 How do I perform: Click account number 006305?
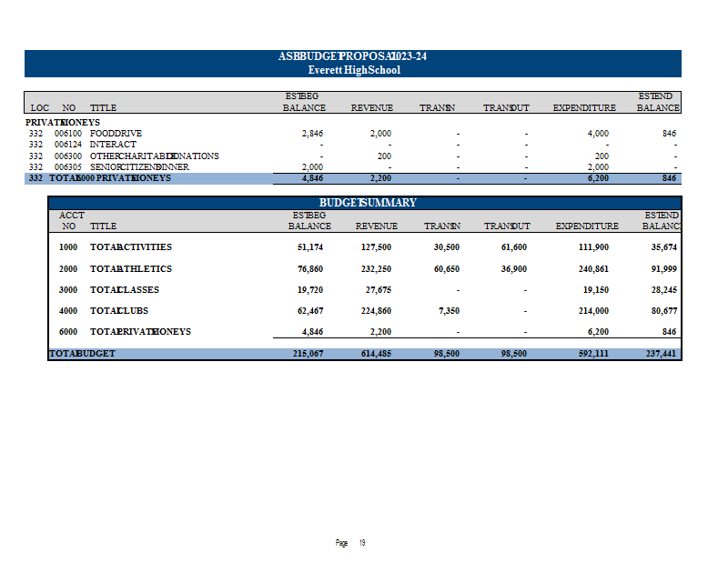click(x=67, y=166)
